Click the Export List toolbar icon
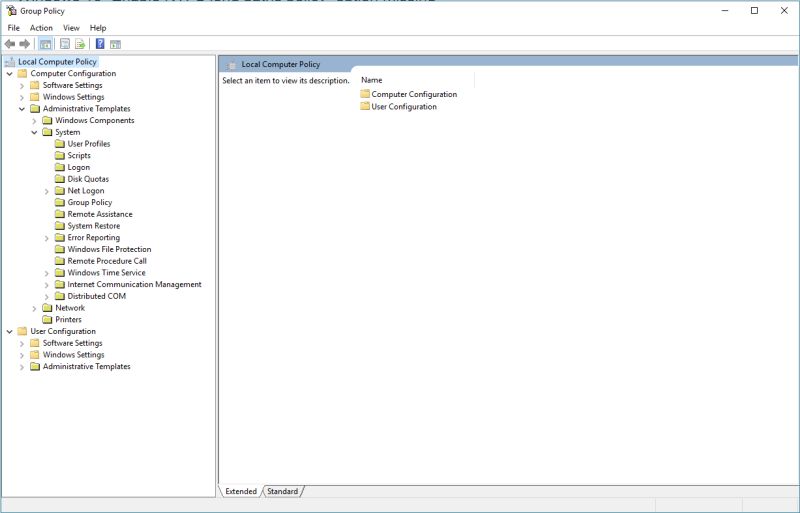The image size is (800, 513). (80, 44)
